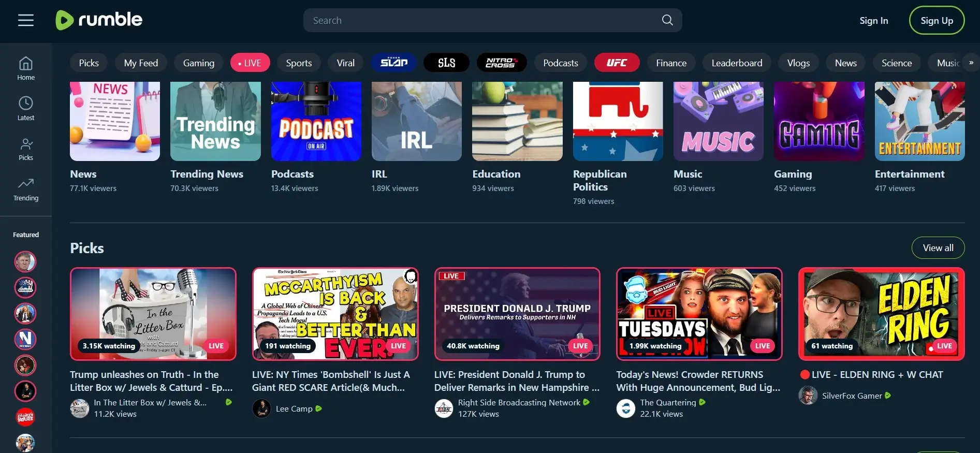Image resolution: width=980 pixels, height=453 pixels.
Task: Select the Gaming category chip
Action: click(x=199, y=63)
